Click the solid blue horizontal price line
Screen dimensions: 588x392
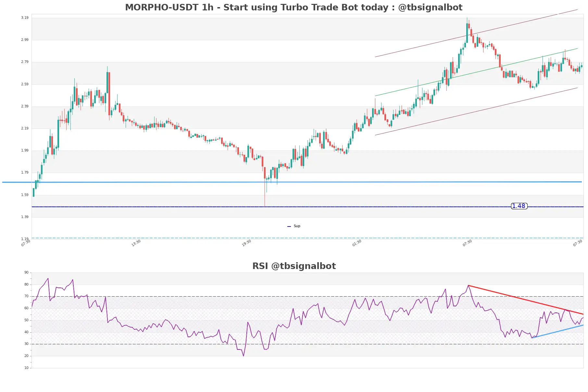tap(292, 182)
